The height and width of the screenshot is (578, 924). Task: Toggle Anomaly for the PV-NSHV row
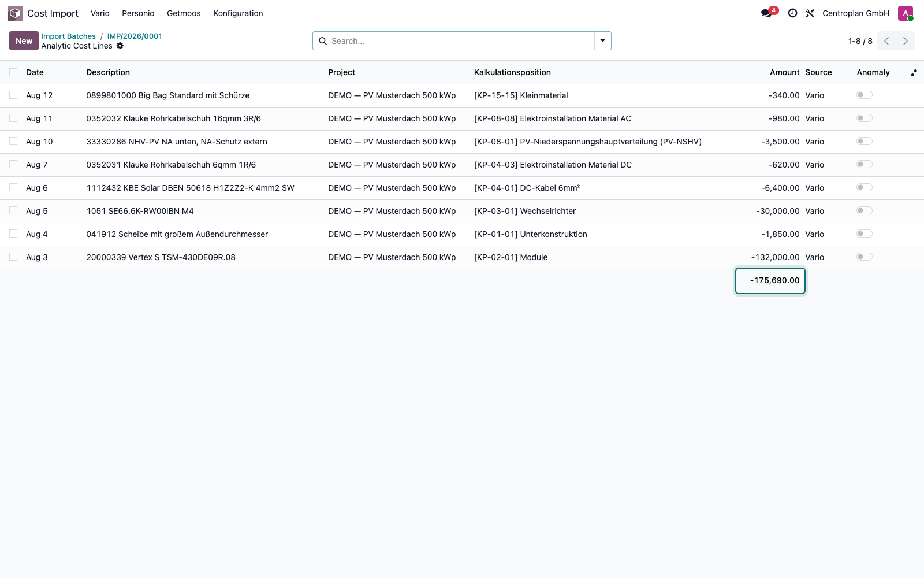[865, 141]
